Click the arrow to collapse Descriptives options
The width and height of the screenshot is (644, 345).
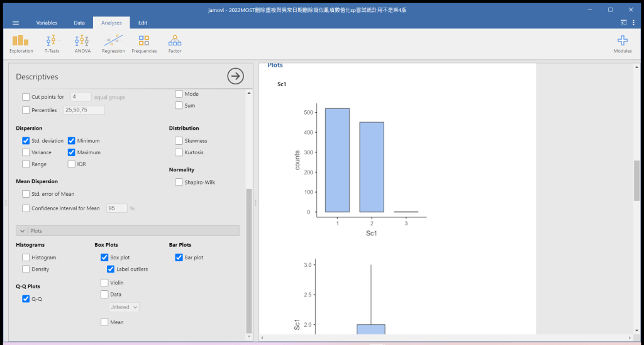click(235, 76)
